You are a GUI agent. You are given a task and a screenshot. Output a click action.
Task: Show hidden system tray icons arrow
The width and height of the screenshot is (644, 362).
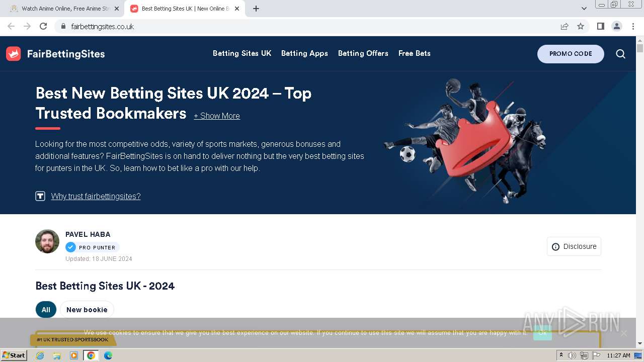click(561, 355)
